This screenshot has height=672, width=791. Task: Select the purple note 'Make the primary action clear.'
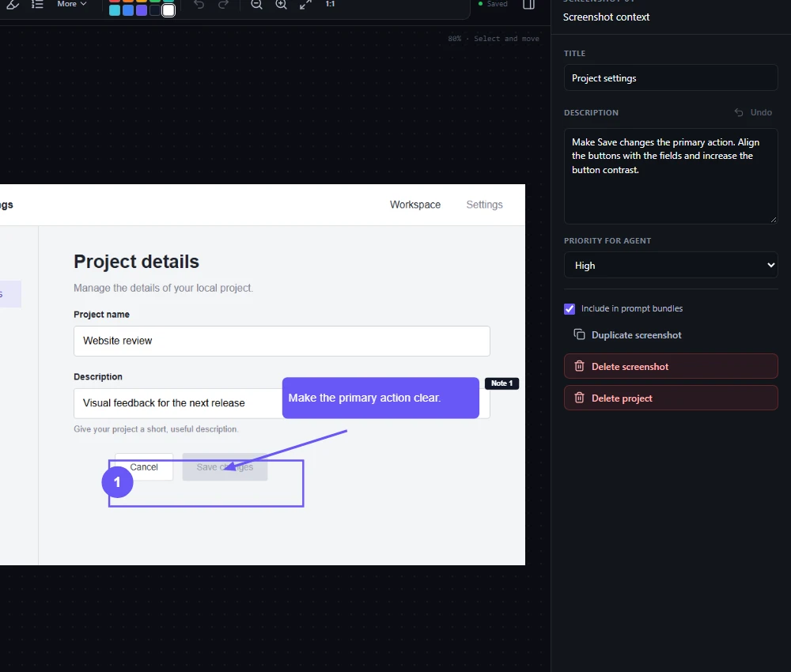pyautogui.click(x=380, y=398)
